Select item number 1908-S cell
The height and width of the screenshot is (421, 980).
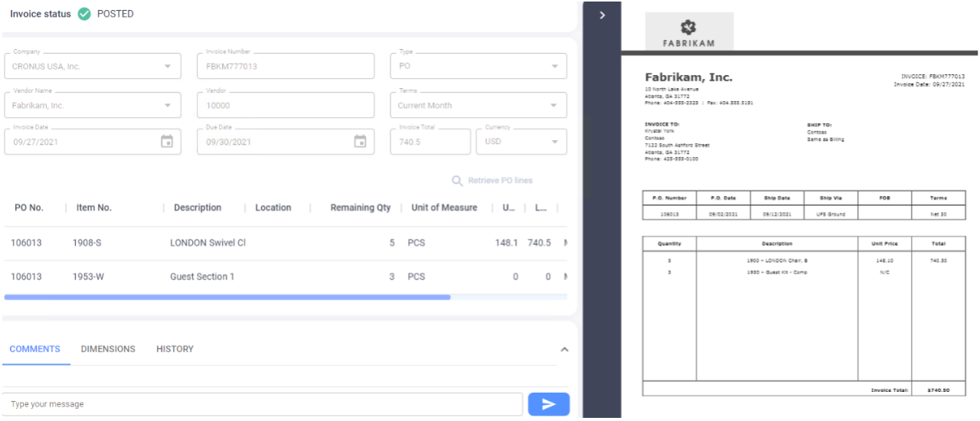pos(87,243)
